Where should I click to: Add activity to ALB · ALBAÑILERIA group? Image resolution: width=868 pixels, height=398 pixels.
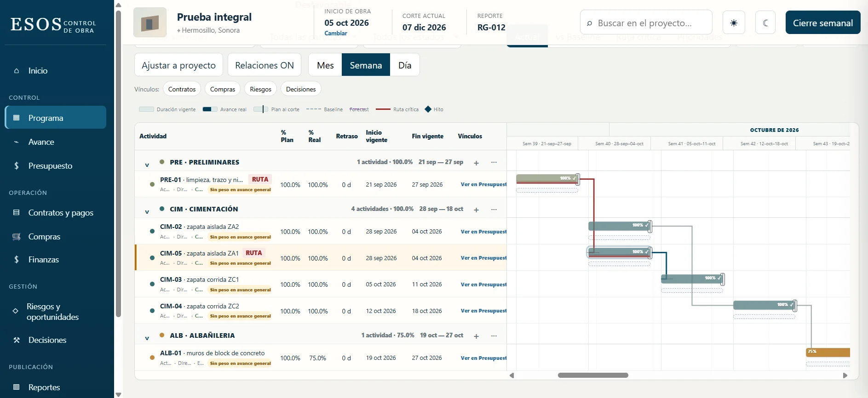point(476,336)
